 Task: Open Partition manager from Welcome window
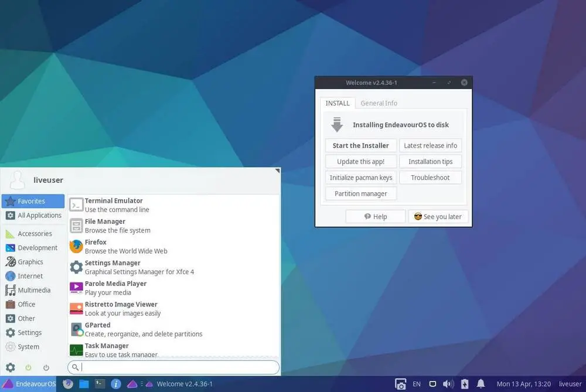pyautogui.click(x=360, y=193)
